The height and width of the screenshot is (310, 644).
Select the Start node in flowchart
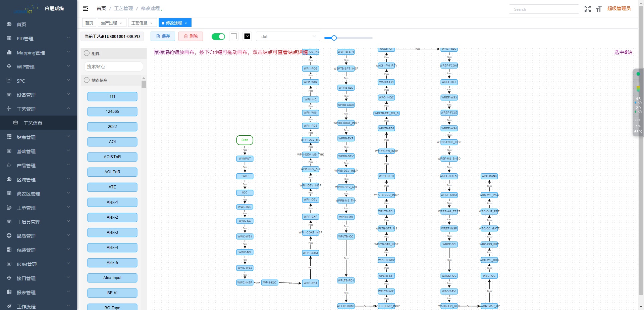(245, 140)
